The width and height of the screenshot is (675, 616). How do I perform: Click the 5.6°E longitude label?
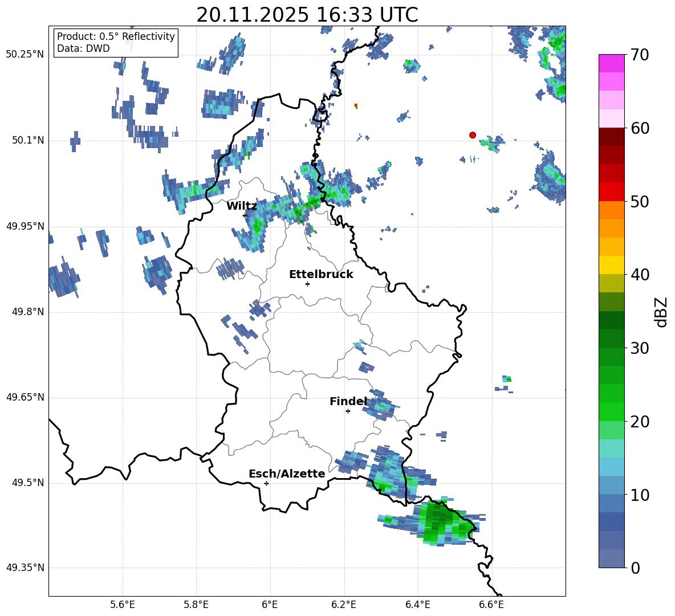[x=123, y=605]
